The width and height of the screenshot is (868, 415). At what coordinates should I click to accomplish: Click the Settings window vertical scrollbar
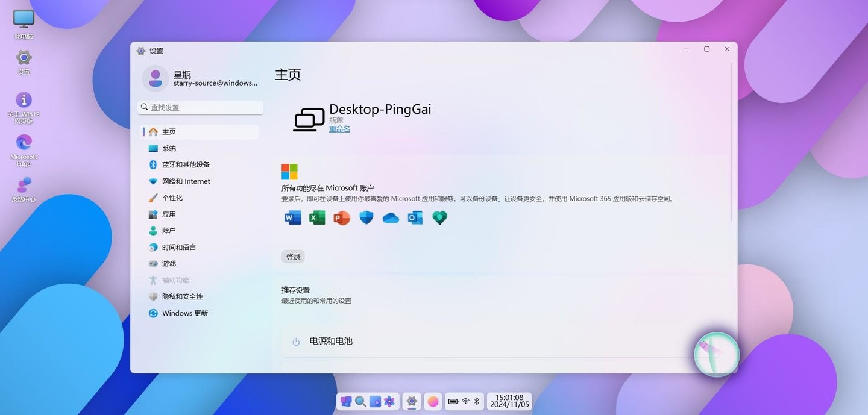tap(732, 142)
